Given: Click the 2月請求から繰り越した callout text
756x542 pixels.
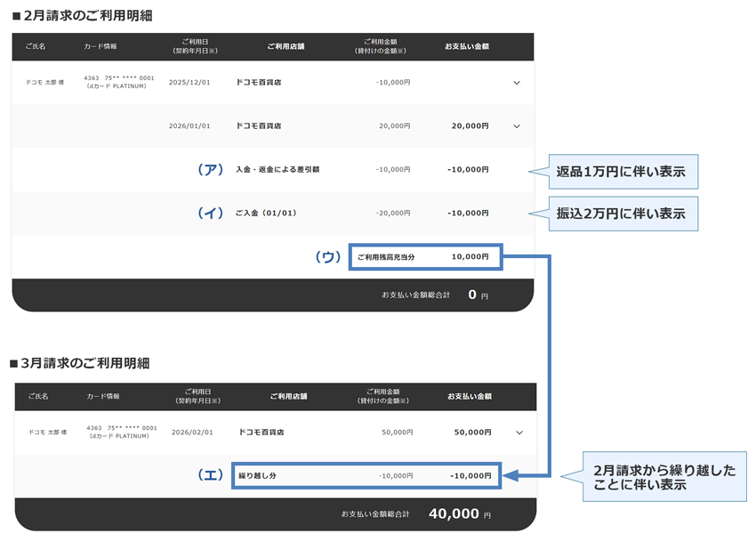Looking at the screenshot, I should 664,470.
